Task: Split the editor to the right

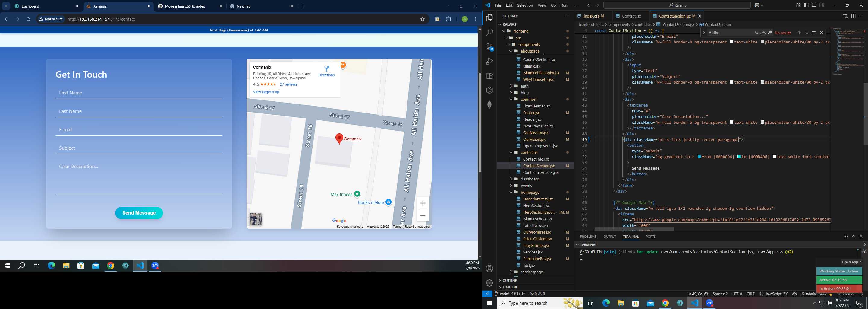Action: click(853, 16)
